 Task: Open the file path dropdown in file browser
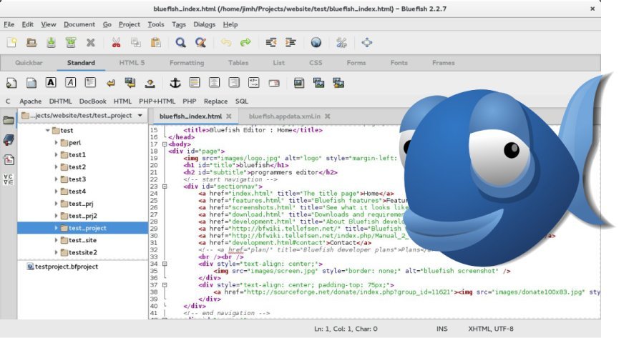(x=140, y=116)
